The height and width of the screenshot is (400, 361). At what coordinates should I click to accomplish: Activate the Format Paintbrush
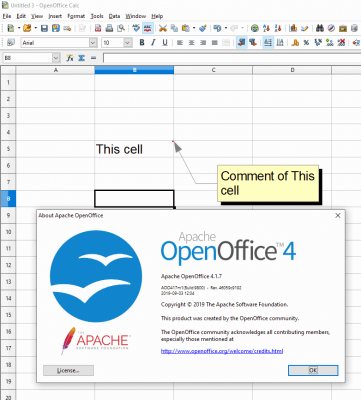click(203, 28)
